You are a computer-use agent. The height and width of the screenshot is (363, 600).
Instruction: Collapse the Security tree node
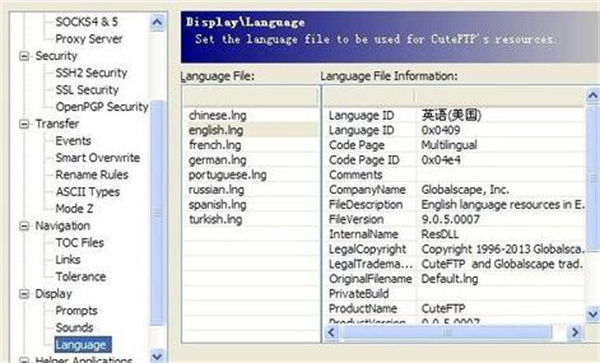pyautogui.click(x=24, y=56)
